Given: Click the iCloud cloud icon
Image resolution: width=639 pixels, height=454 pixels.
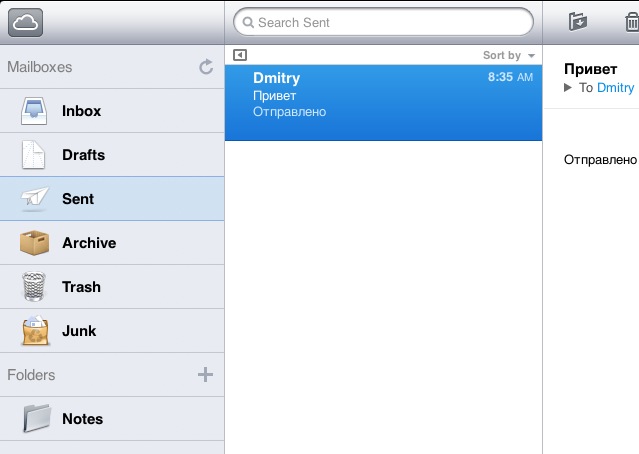Looking at the screenshot, I should (25, 21).
